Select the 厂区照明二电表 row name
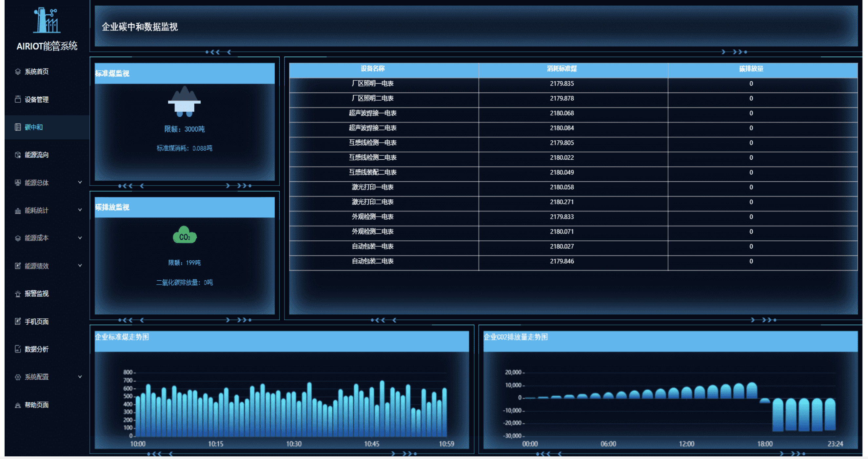 [372, 98]
